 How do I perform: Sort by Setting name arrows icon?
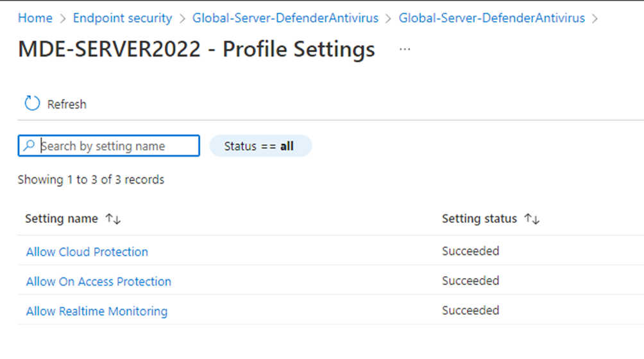pos(113,219)
